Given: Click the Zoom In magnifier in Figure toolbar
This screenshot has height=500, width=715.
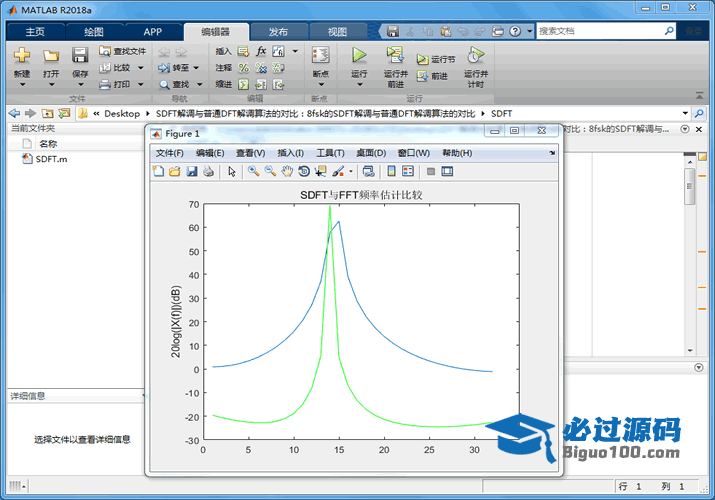Looking at the screenshot, I should click(253, 171).
